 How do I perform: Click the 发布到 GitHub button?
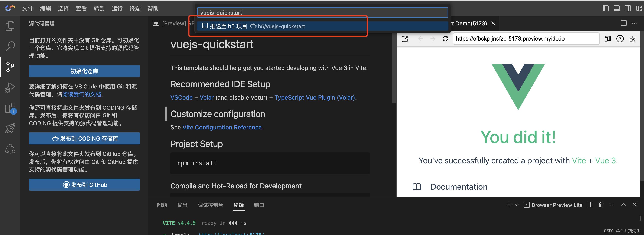coord(84,185)
